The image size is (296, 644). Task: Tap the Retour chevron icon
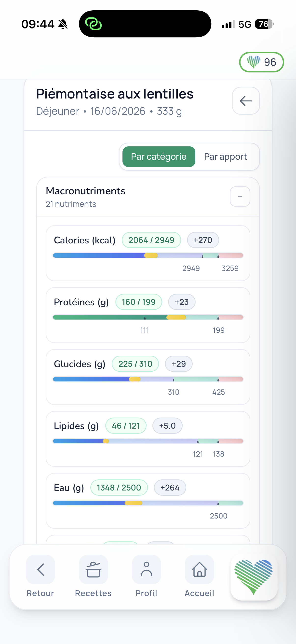click(40, 570)
